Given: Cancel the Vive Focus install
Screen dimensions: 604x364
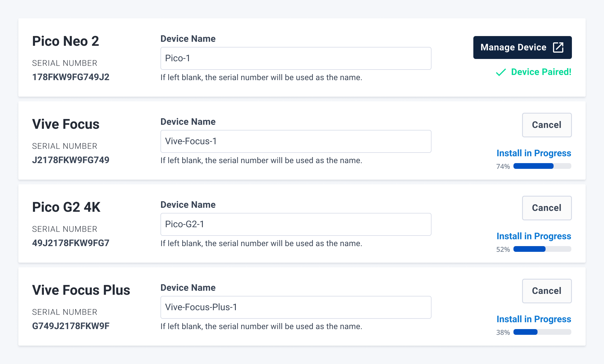Looking at the screenshot, I should pos(546,125).
